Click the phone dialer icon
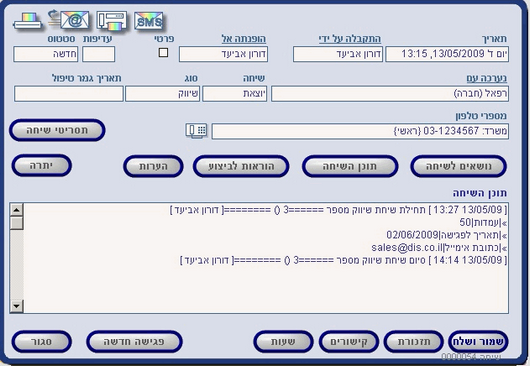The width and height of the screenshot is (530, 366). (x=196, y=131)
